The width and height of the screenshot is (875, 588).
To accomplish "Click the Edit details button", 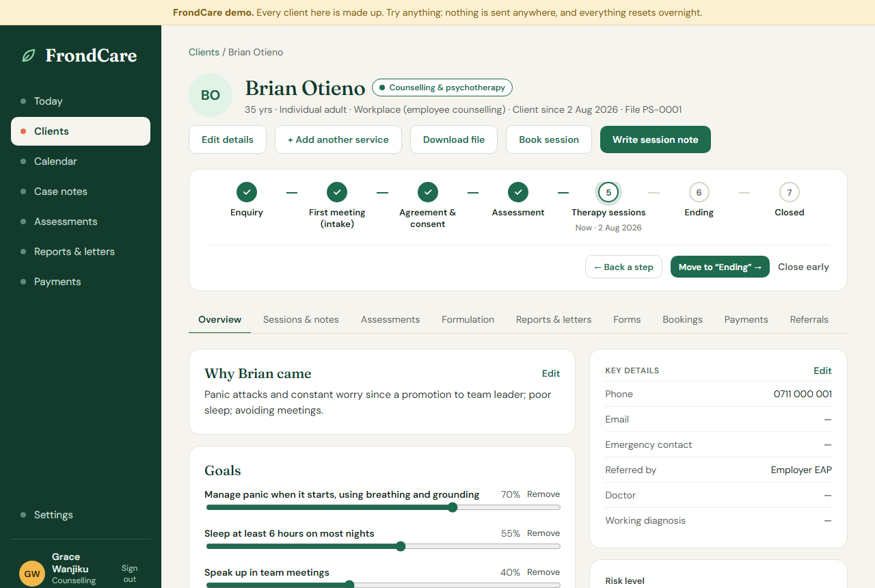I will tap(228, 139).
